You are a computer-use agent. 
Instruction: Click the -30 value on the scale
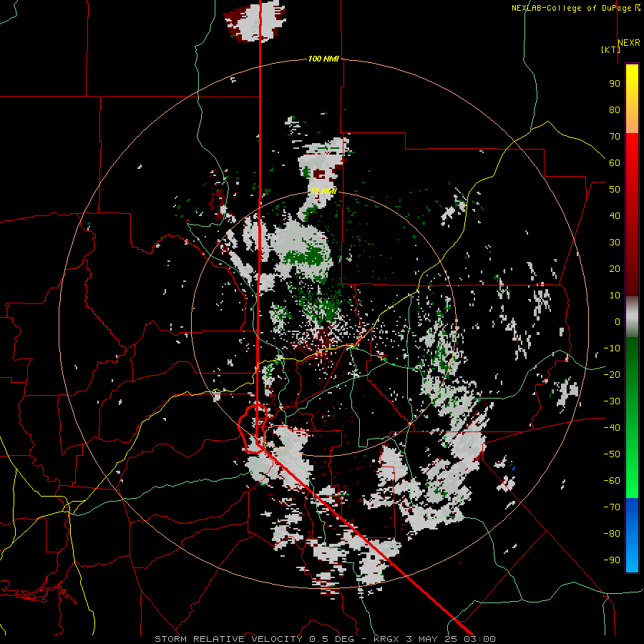pos(612,401)
